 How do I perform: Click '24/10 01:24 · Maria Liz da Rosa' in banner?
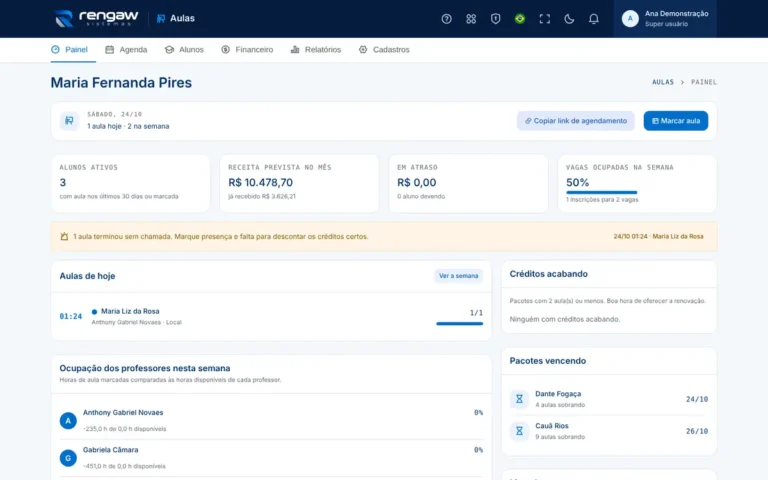658,237
